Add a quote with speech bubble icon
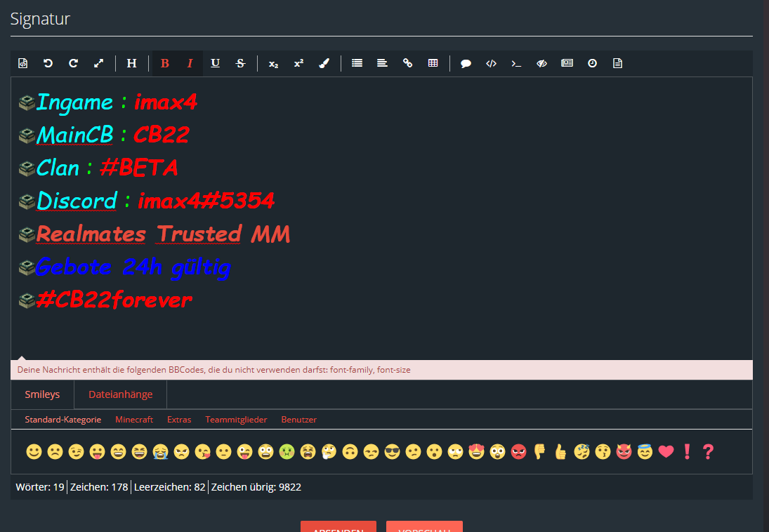769x532 pixels. [x=466, y=63]
